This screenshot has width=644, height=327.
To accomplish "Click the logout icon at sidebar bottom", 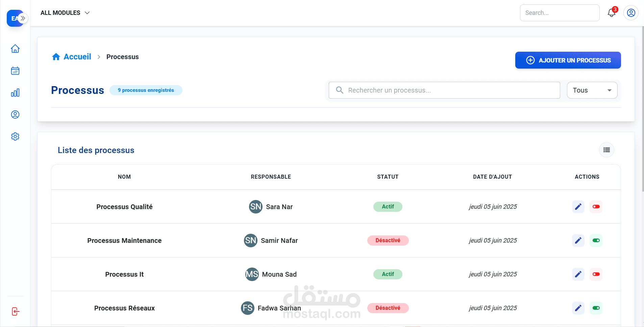I will pyautogui.click(x=15, y=311).
